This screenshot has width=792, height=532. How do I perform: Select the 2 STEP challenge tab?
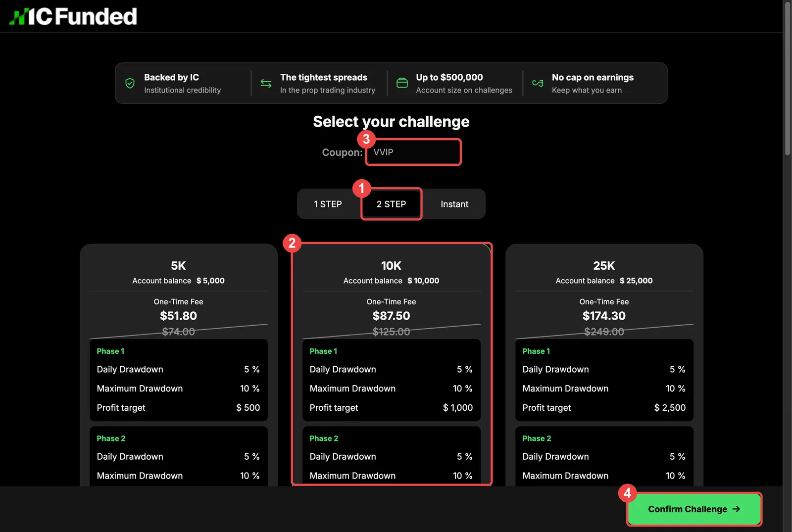[391, 204]
